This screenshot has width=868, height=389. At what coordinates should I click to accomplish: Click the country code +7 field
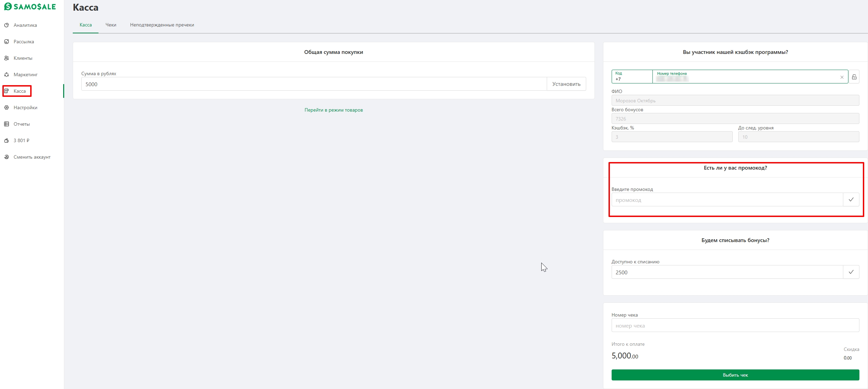pos(632,77)
